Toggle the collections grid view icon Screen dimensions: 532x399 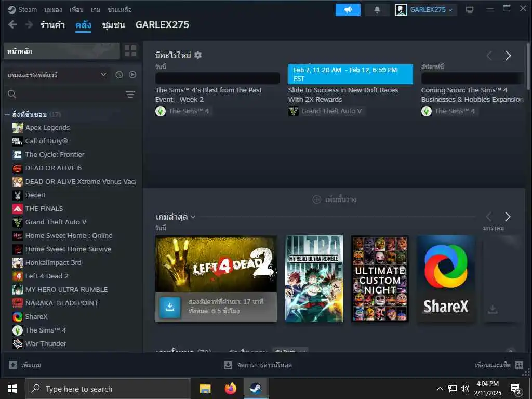pos(130,51)
